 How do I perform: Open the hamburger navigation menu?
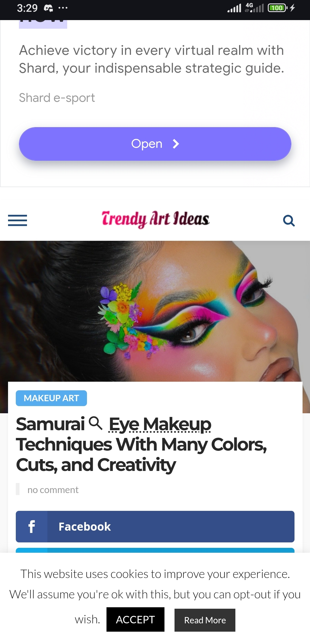18,220
